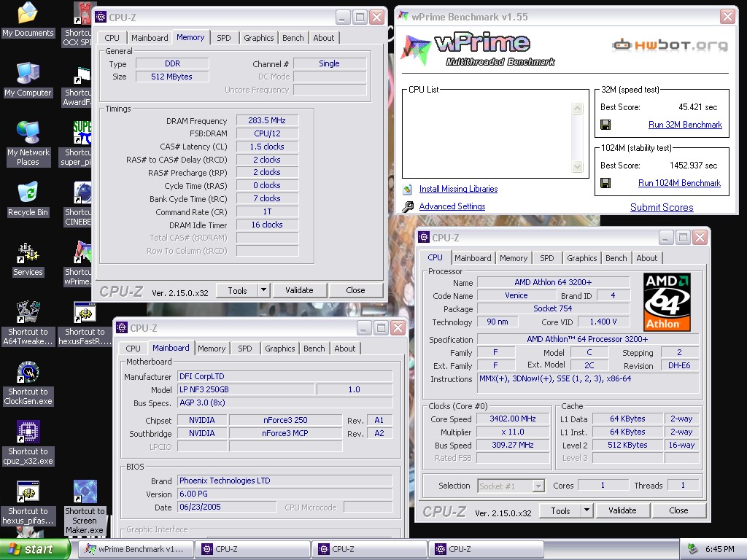Open the About tab in CPU-Z CPU window
The height and width of the screenshot is (560, 747).
tap(646, 258)
